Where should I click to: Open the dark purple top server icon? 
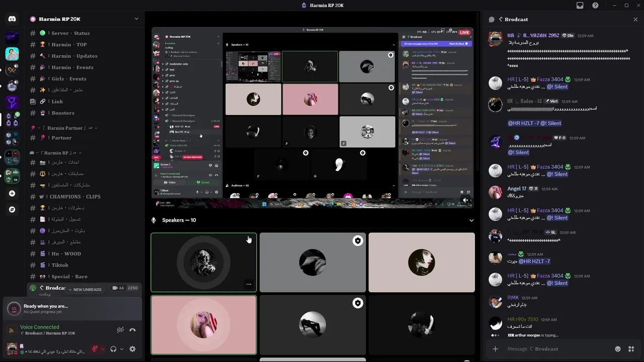pos(12,37)
